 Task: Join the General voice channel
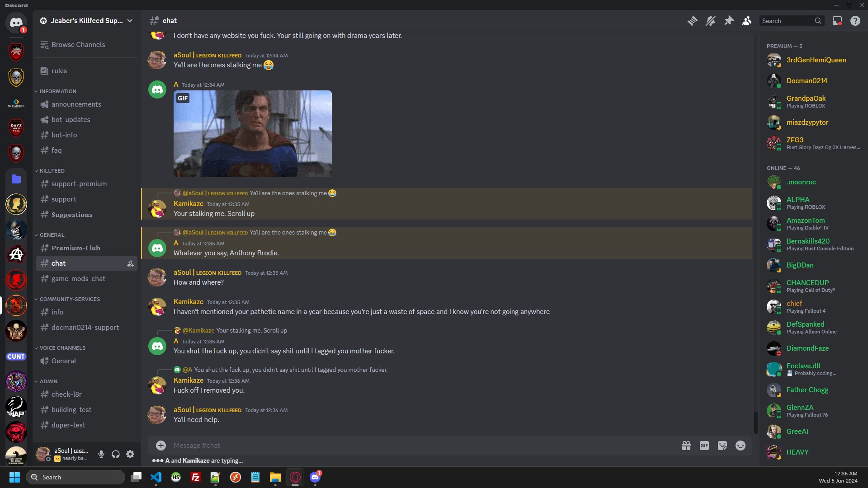pyautogui.click(x=86, y=361)
